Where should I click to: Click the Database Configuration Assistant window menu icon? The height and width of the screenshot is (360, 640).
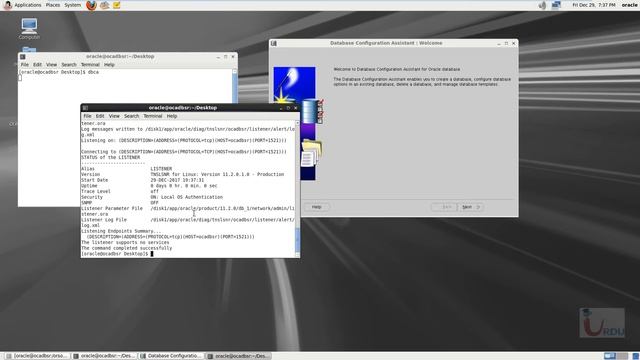(x=274, y=43)
